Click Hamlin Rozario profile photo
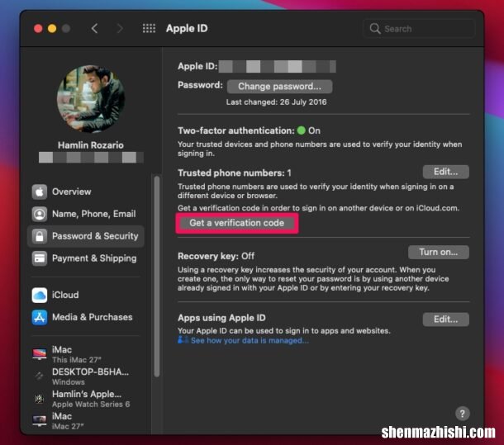Screen dimensions: 504x445 click(x=91, y=99)
